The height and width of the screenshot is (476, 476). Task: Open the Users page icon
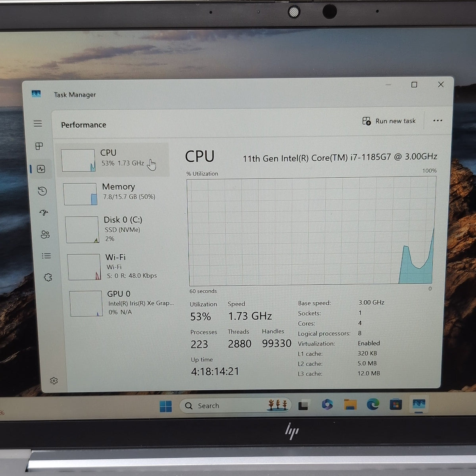45,234
